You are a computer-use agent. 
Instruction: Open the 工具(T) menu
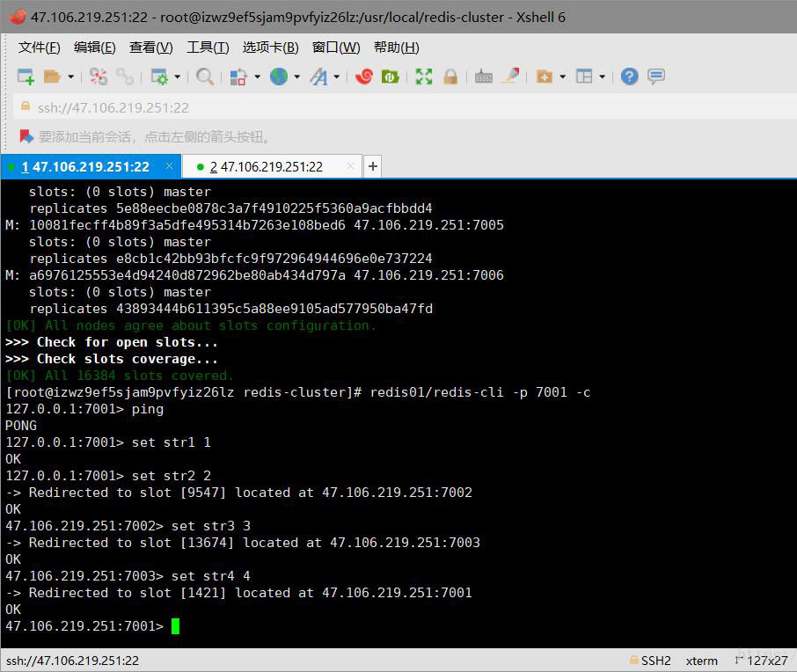(208, 47)
